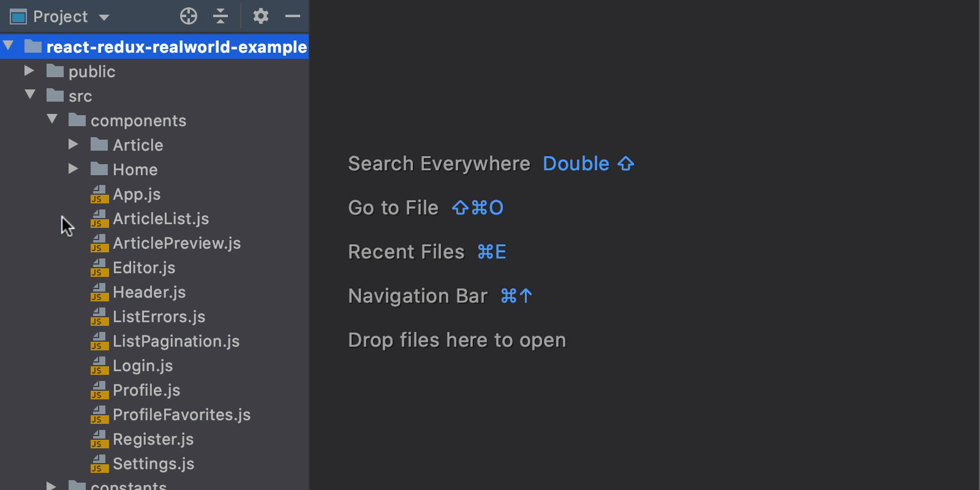Screen dimensions: 980x490
Task: Expand the public folder arrow
Action: tap(29, 70)
